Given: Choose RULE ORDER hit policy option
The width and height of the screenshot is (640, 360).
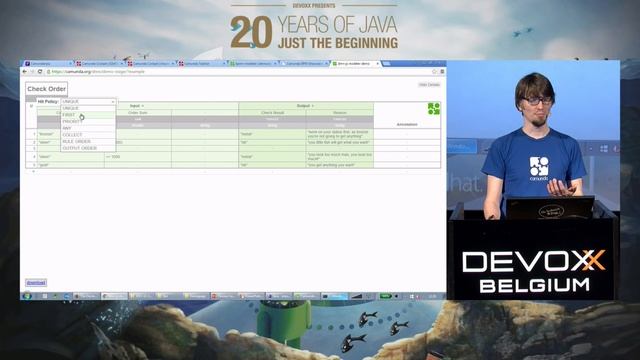Looking at the screenshot, I should (88, 141).
